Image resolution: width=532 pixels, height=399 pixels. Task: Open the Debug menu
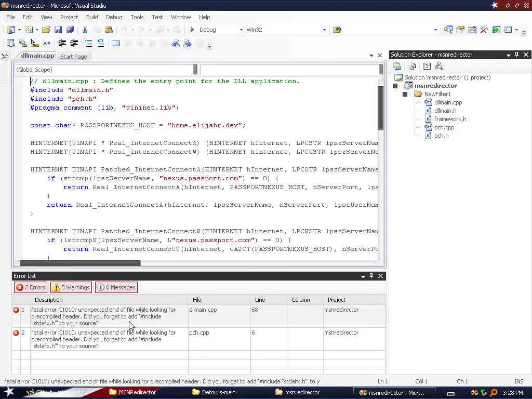[x=114, y=17]
